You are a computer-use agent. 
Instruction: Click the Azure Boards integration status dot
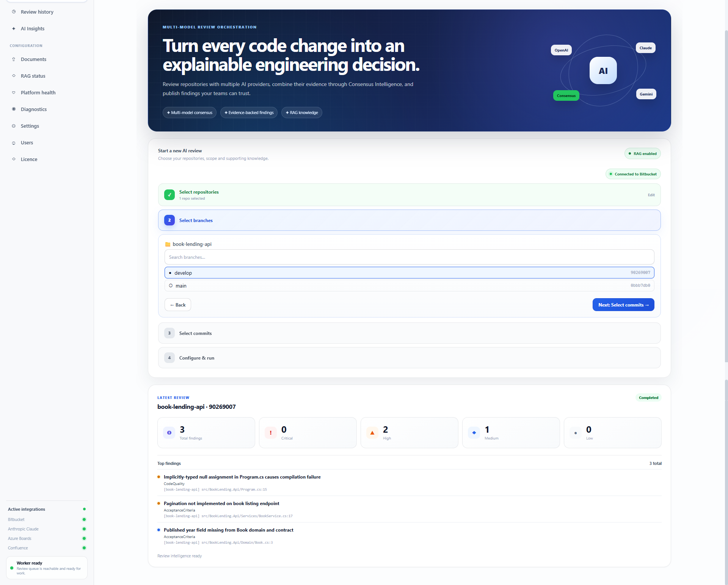(84, 538)
